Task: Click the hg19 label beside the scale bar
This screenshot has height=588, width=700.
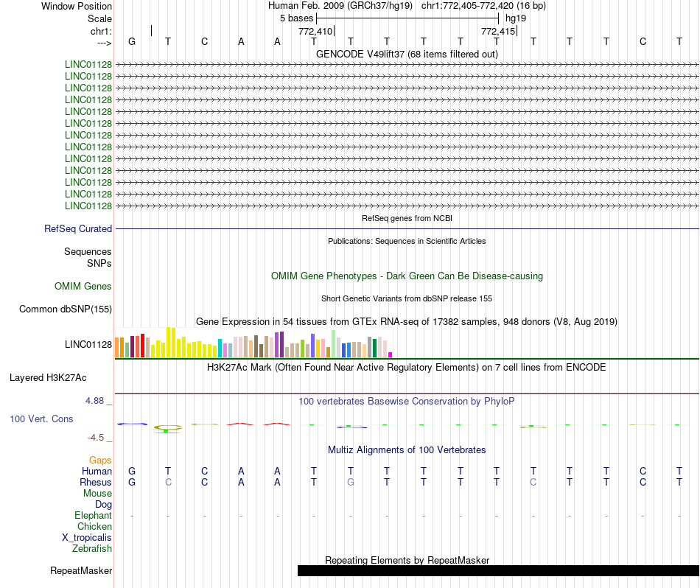Action: [516, 18]
